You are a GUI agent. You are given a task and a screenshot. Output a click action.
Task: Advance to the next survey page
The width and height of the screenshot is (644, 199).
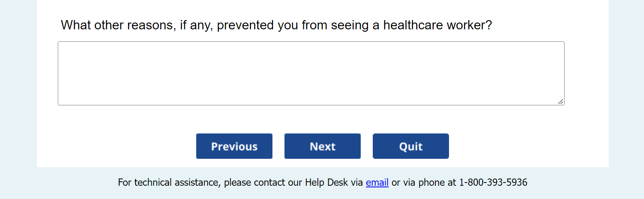(x=322, y=146)
